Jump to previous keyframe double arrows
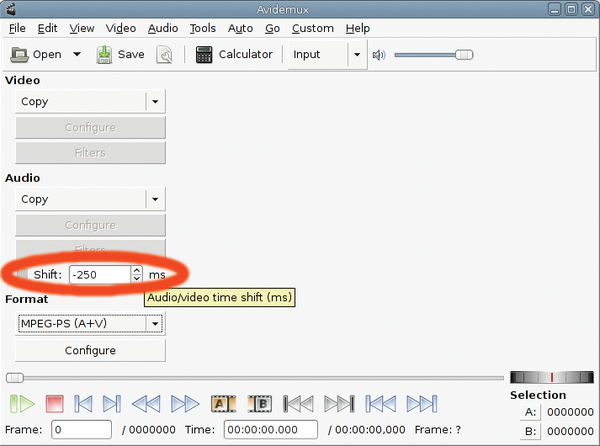 tap(146, 404)
